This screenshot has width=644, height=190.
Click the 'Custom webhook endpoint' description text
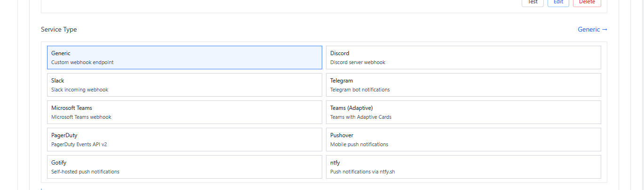82,62
